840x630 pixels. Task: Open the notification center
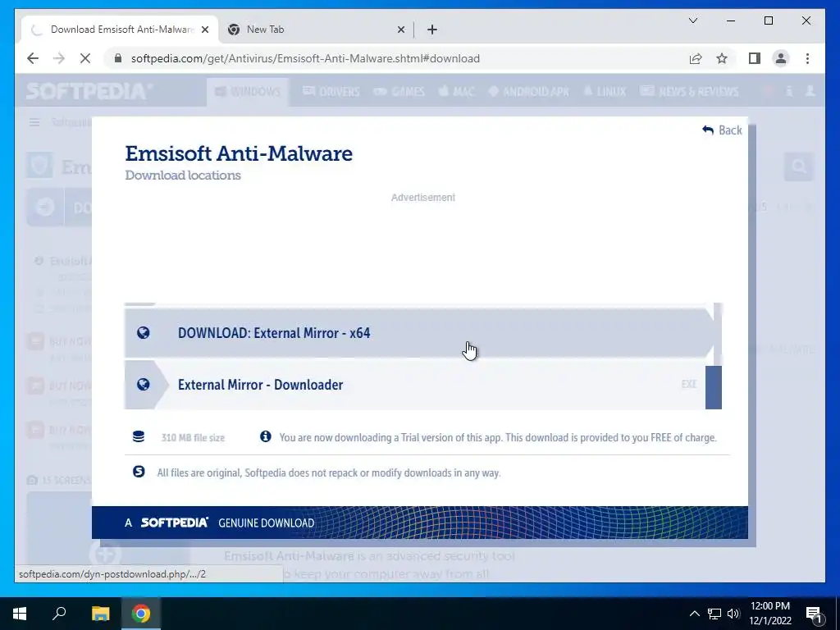814,614
